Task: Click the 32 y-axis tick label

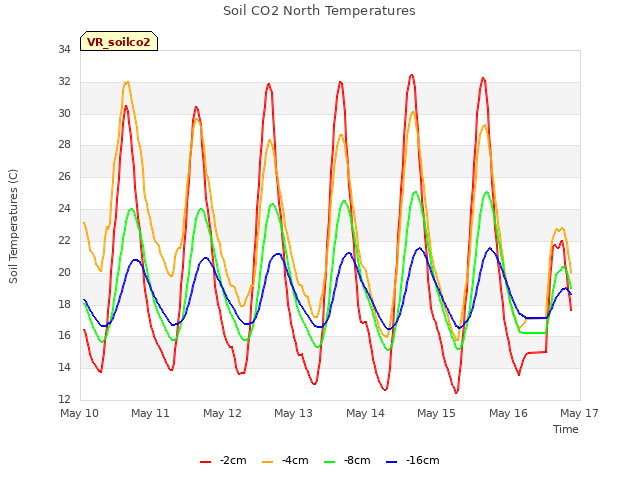Action: pyautogui.click(x=64, y=82)
